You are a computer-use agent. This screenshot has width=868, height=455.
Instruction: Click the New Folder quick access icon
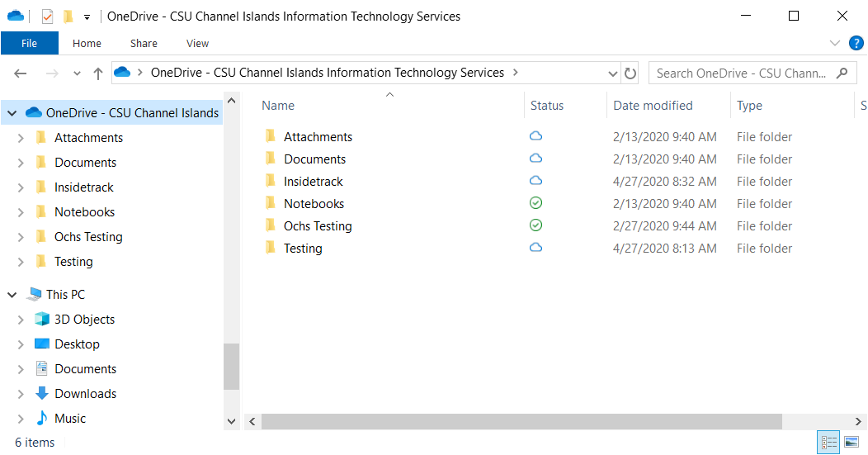point(68,17)
